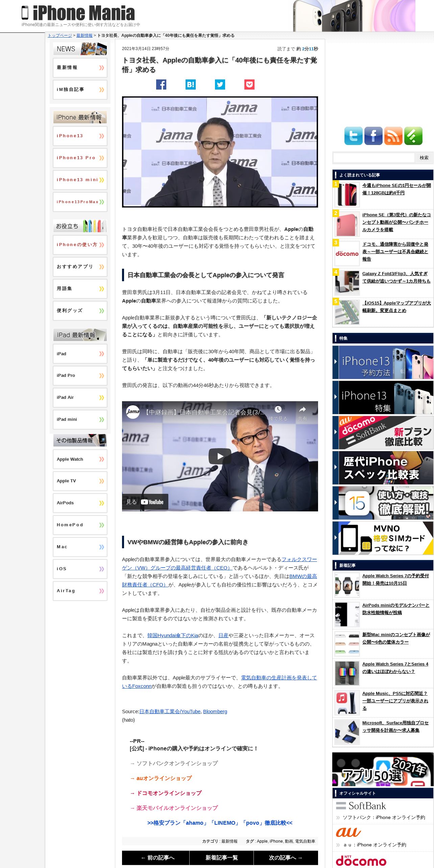Open iPhone13 sidebar menu item
This screenshot has width=434, height=868.
[x=80, y=136]
